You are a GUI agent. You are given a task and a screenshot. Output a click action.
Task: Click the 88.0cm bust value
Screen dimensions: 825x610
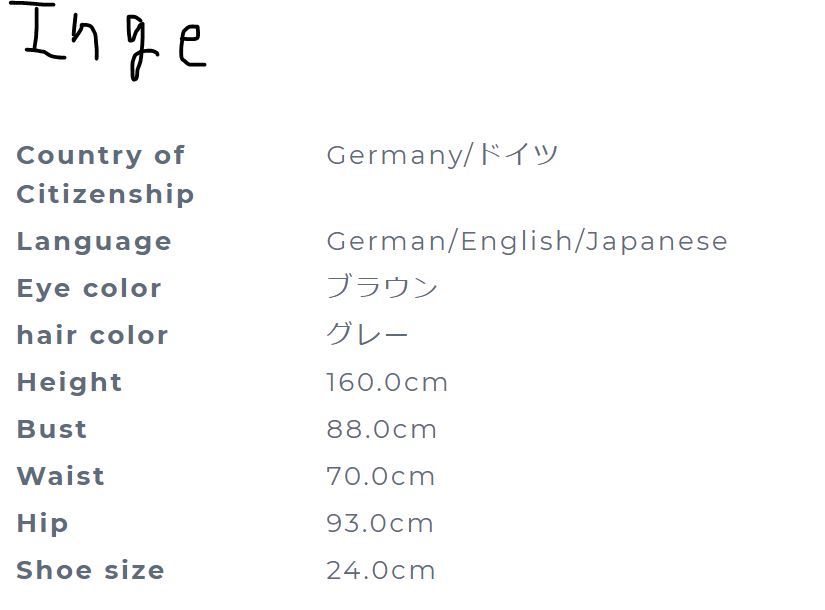[x=381, y=429]
